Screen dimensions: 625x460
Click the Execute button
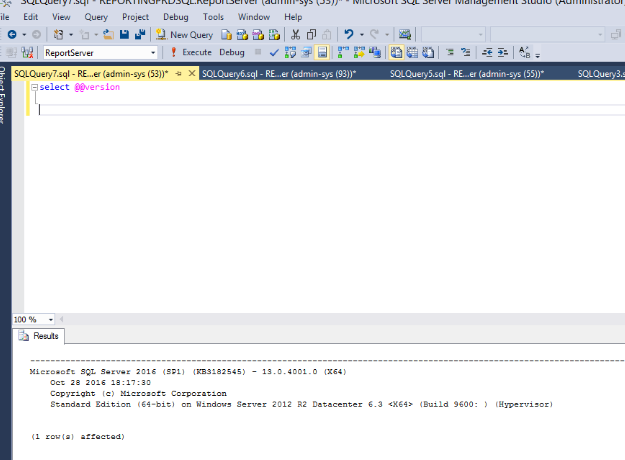[x=191, y=53]
